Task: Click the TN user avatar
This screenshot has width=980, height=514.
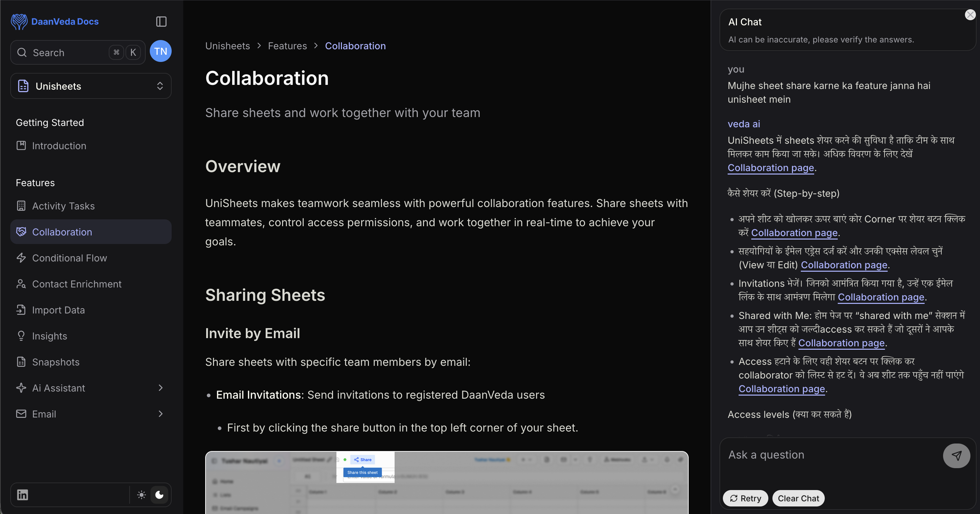Action: 161,51
